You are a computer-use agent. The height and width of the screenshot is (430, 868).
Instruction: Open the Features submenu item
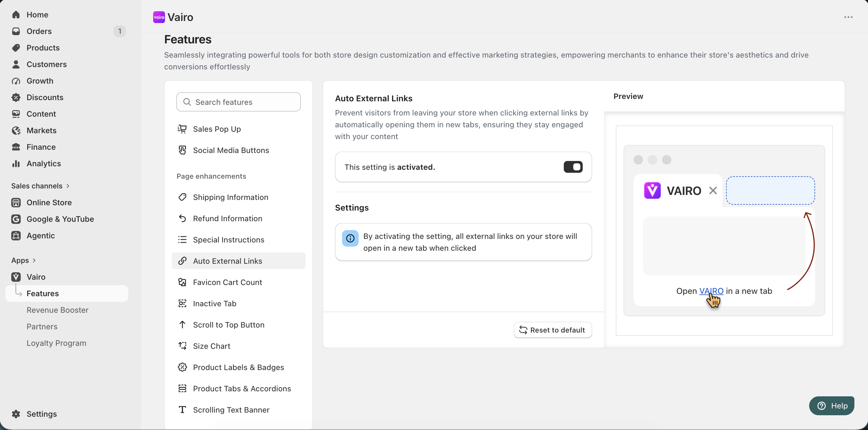pos(67,293)
